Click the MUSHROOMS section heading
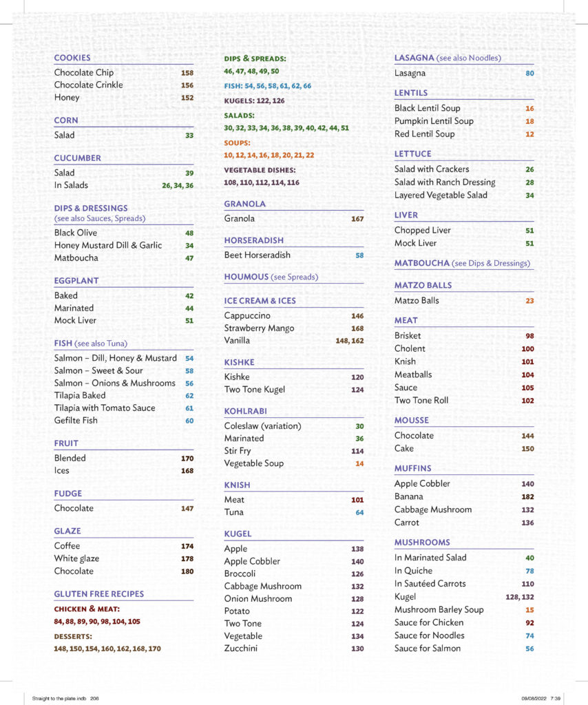 [422, 543]
